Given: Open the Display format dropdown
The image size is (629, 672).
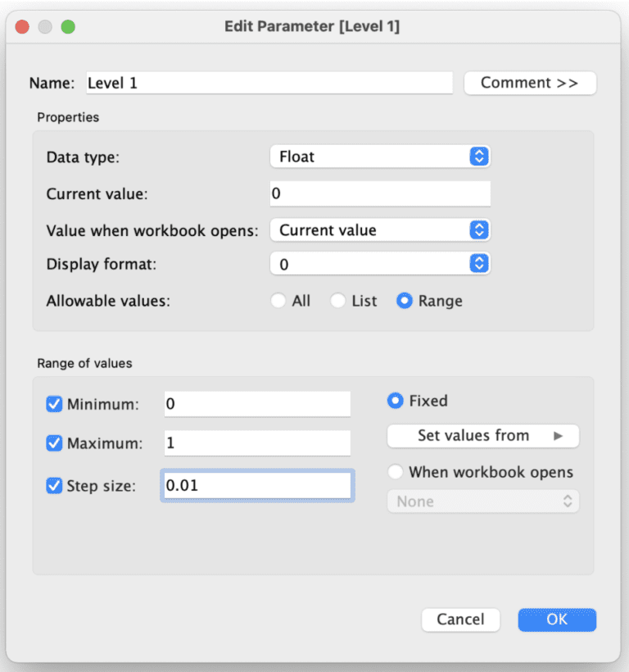Looking at the screenshot, I should click(379, 264).
